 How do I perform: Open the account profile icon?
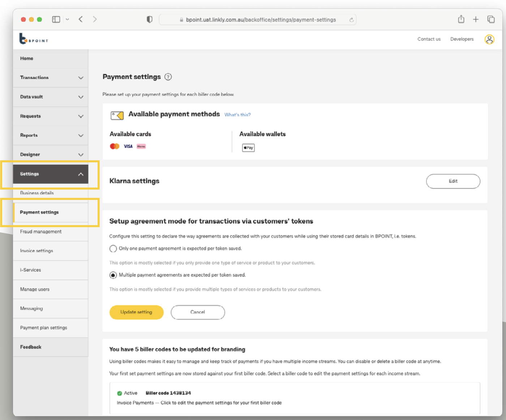tap(490, 39)
